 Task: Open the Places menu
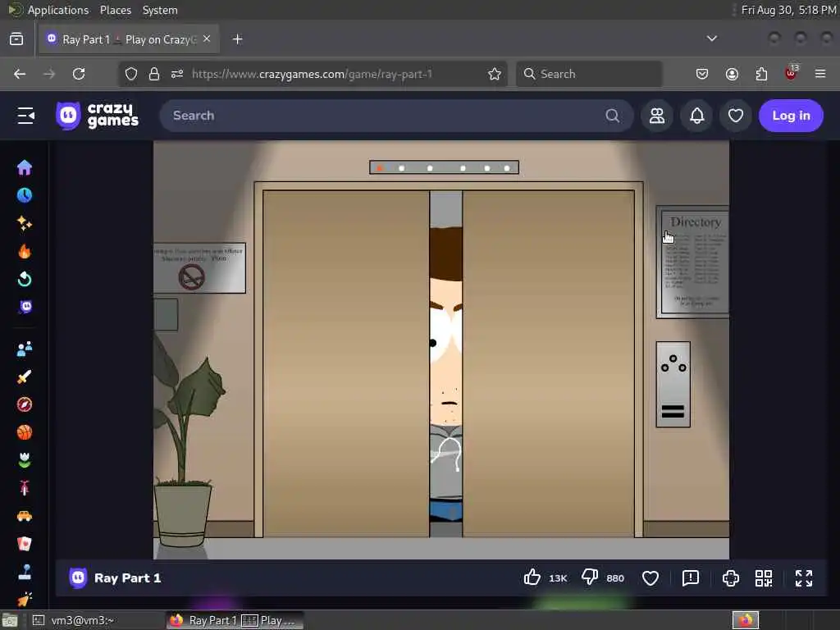(x=115, y=10)
